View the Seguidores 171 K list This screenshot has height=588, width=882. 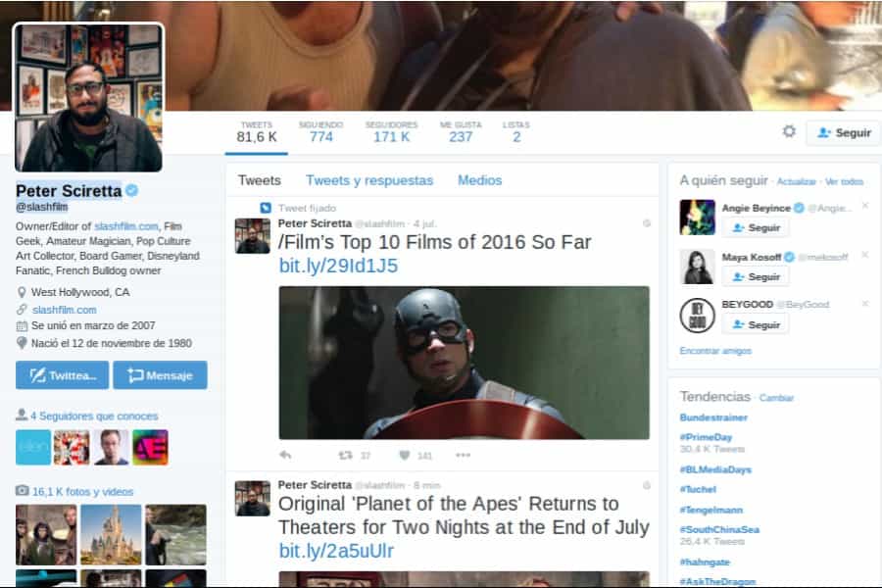coord(391,132)
